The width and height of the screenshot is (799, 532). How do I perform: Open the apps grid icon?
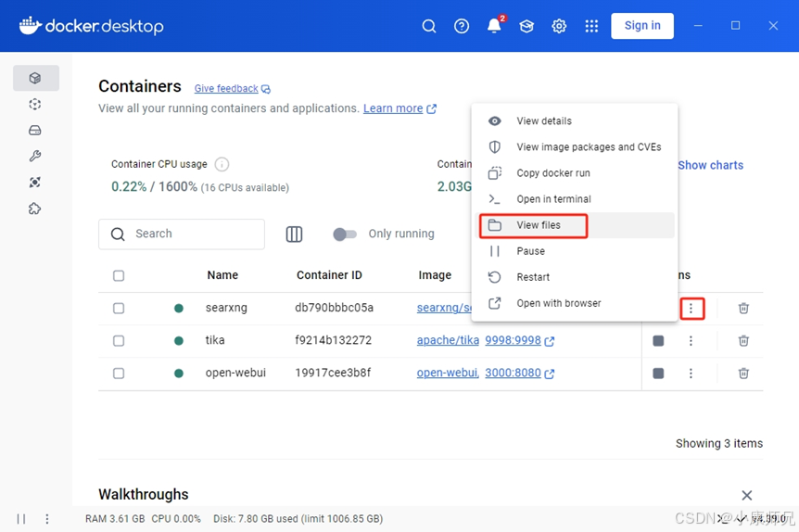tap(591, 26)
